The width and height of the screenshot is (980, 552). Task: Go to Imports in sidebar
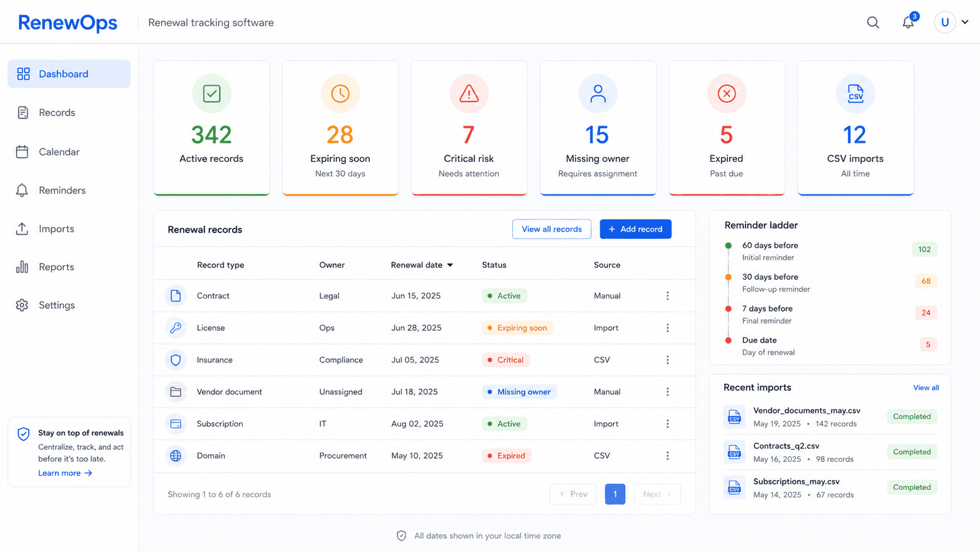69,229
